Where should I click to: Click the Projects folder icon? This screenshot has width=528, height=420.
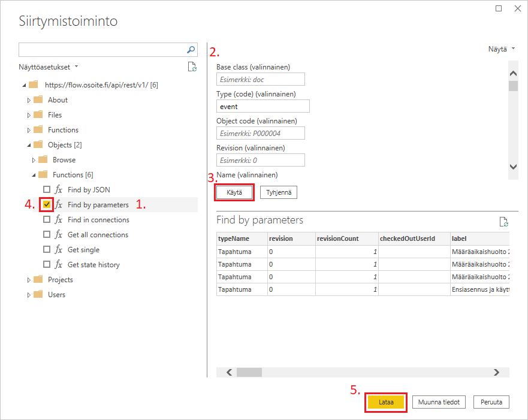(38, 280)
